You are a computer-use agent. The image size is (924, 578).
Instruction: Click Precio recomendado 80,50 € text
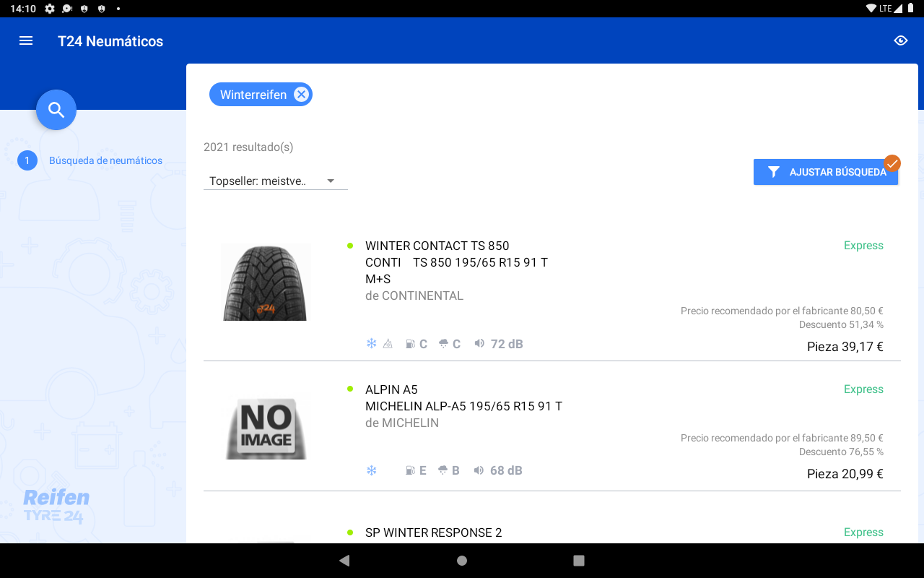(782, 311)
